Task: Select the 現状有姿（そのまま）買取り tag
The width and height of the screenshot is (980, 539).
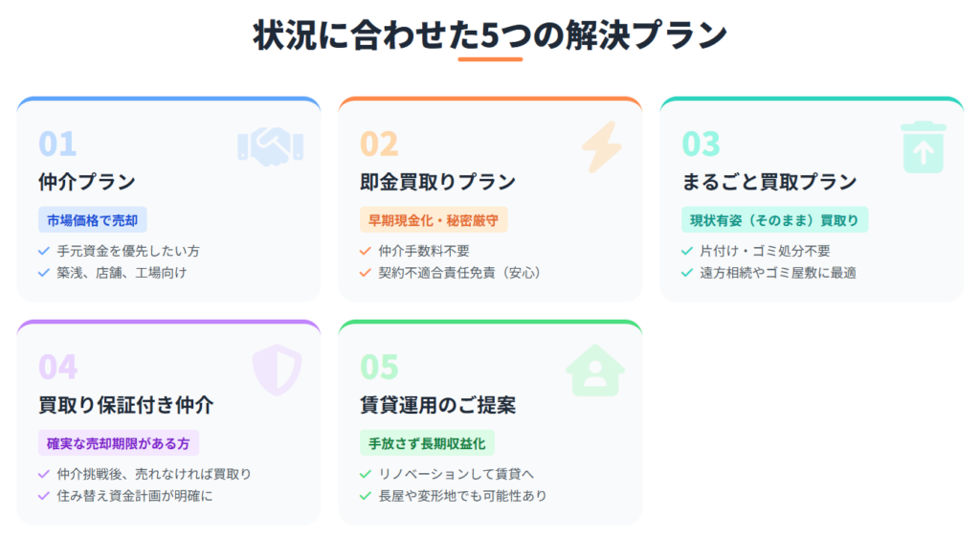Action: tap(774, 220)
